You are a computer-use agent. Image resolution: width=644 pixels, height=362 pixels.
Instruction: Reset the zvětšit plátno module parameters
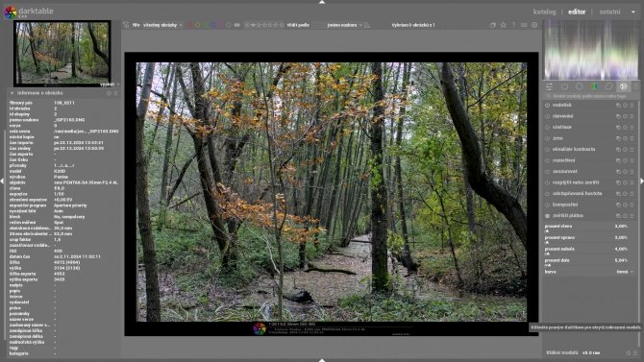pyautogui.click(x=625, y=215)
